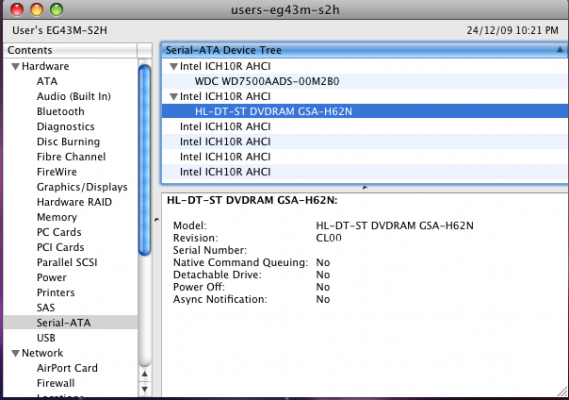
Task: Select PC Cards in the sidebar
Action: click(59, 232)
